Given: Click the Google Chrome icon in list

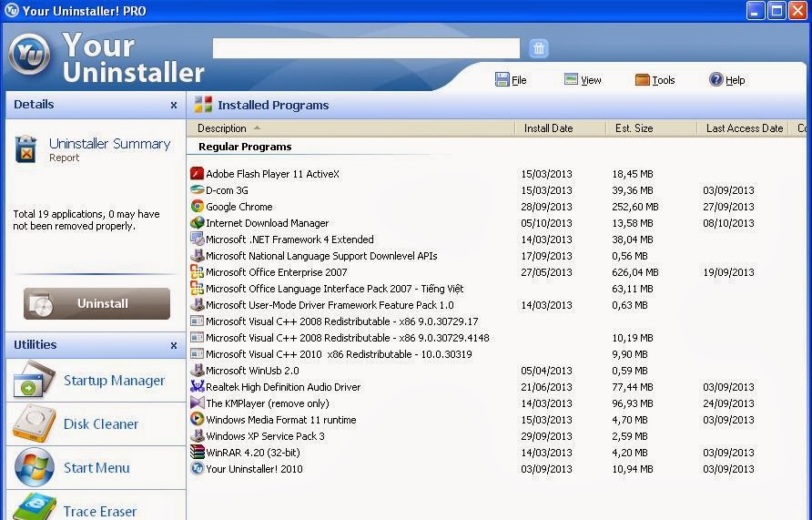Looking at the screenshot, I should click(197, 206).
